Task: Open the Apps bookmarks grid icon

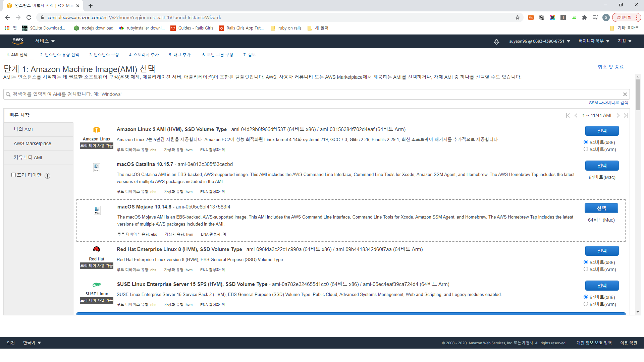Action: (7, 28)
